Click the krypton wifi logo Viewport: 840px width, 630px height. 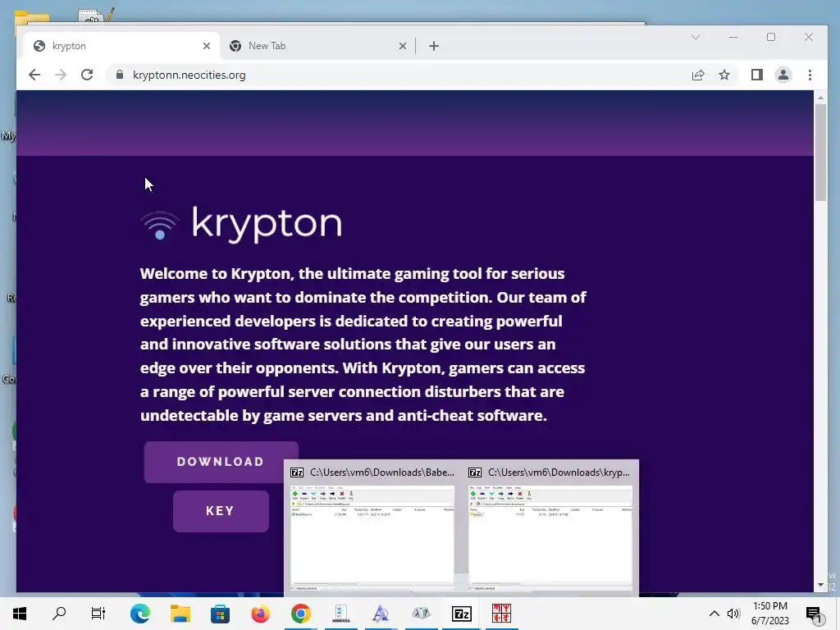coord(160,225)
